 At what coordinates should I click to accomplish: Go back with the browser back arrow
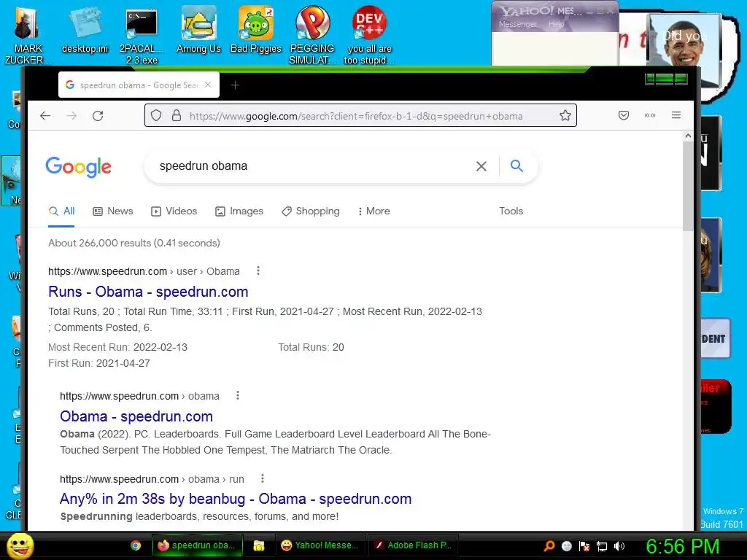click(45, 116)
